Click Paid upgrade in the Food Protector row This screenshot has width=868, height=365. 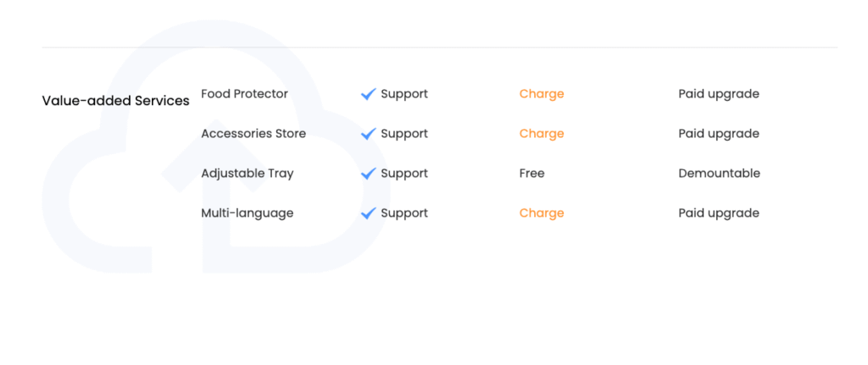pyautogui.click(x=719, y=94)
